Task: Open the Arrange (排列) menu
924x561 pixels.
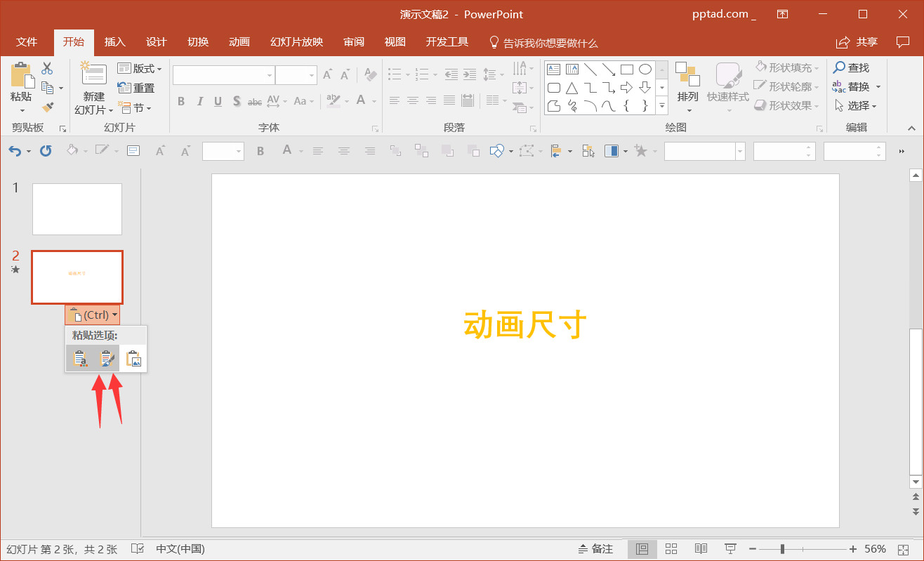Action: 688,87
